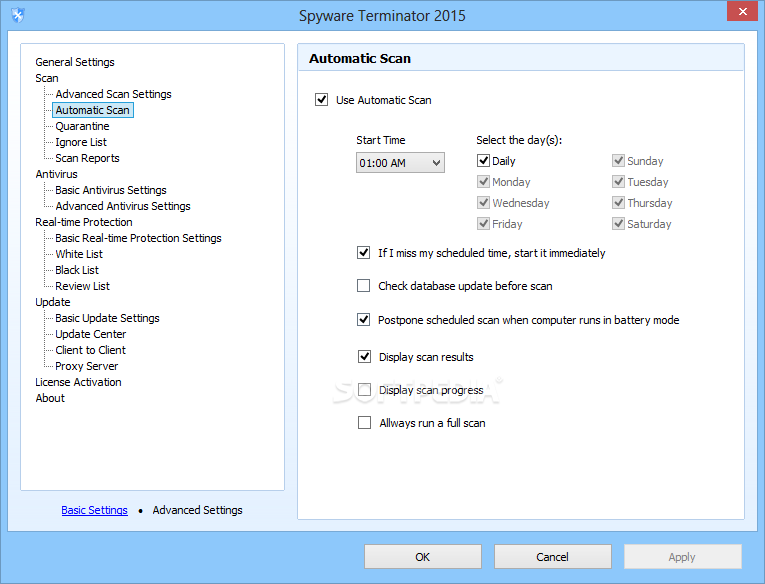Image resolution: width=765 pixels, height=584 pixels.
Task: Open the Review List page
Action: [82, 286]
